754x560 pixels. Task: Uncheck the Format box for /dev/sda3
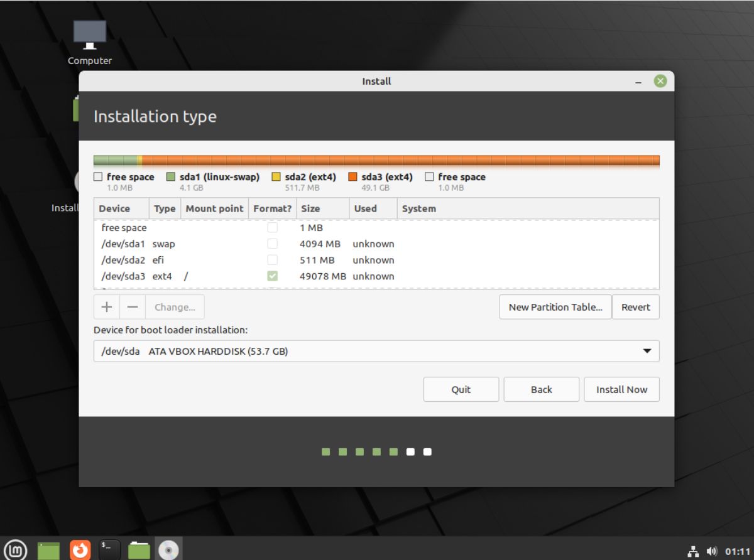[x=272, y=276]
